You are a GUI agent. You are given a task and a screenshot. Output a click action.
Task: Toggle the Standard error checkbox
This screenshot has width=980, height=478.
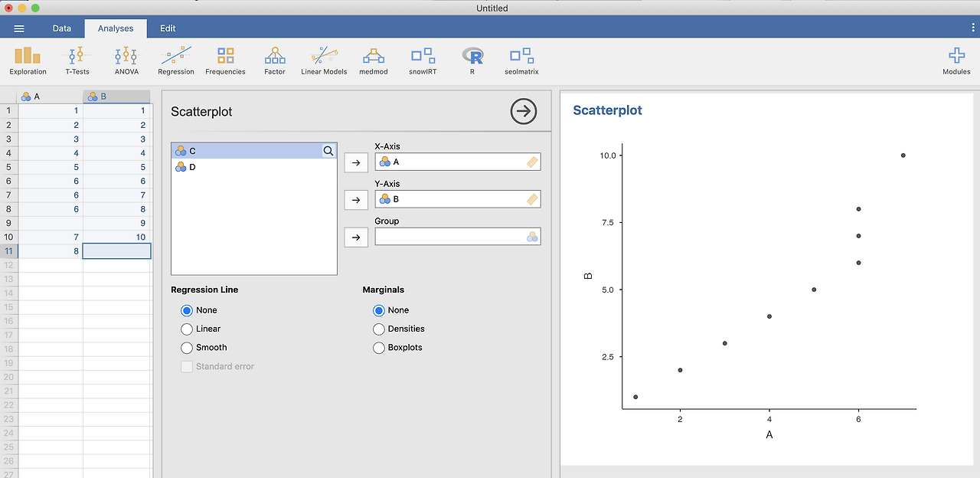[x=187, y=366]
